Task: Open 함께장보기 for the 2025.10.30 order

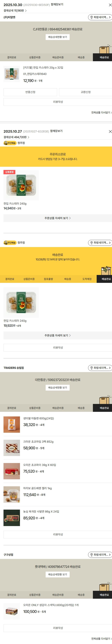Action: tap(57, 4)
